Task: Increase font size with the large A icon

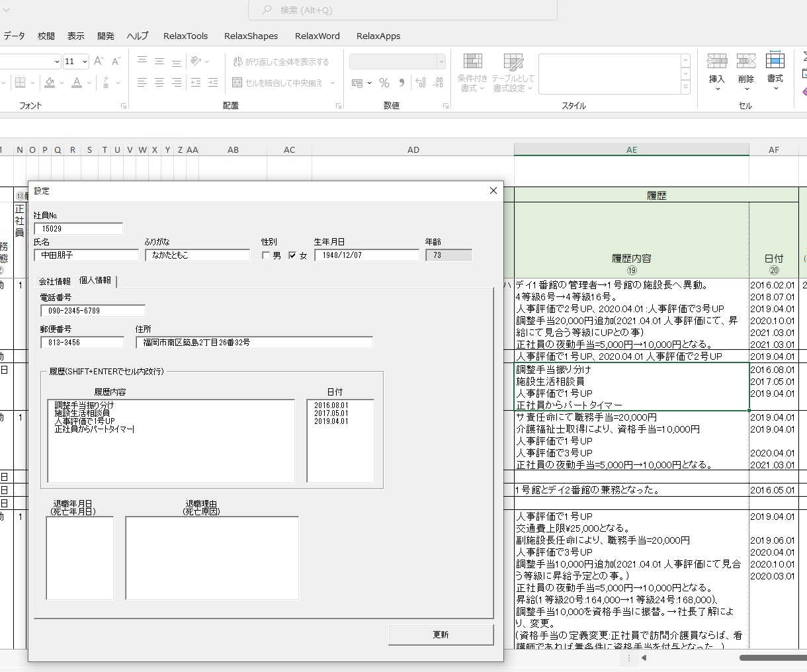Action: tap(99, 61)
